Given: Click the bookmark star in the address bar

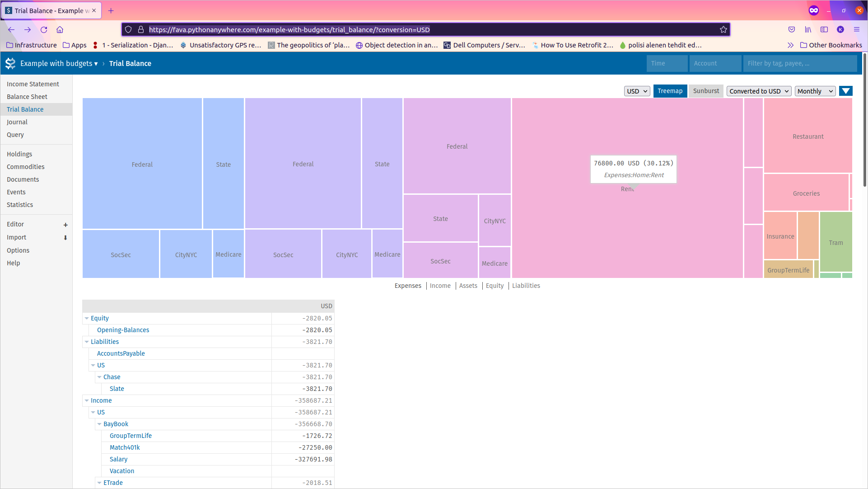Looking at the screenshot, I should (724, 29).
